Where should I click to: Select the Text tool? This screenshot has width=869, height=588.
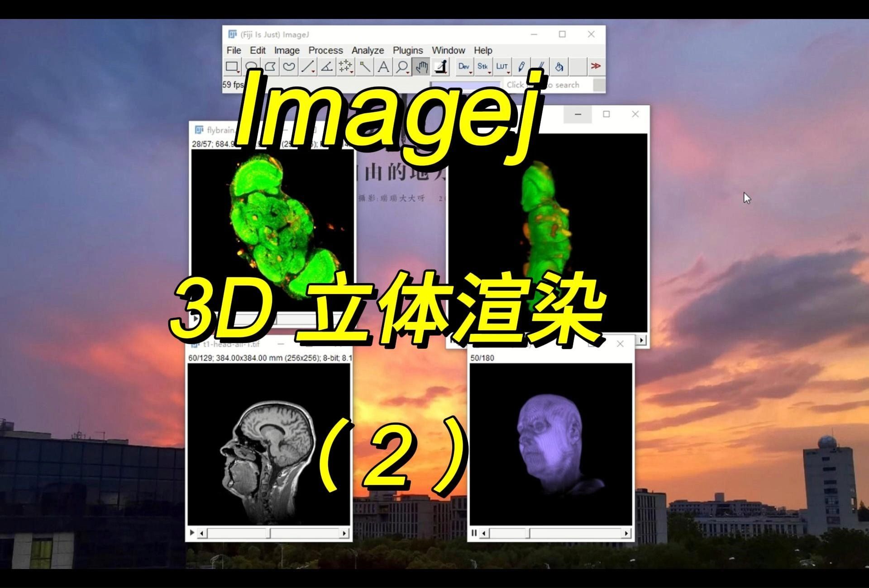click(383, 67)
